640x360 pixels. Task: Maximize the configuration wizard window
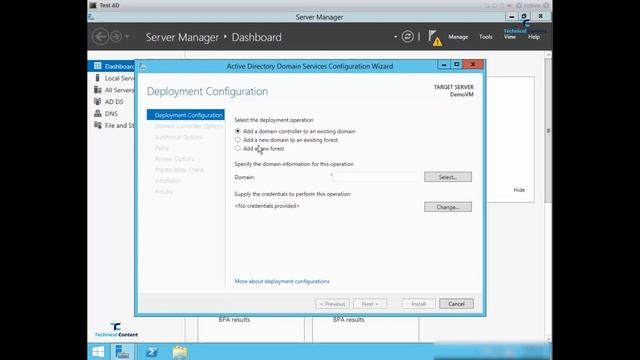pyautogui.click(x=456, y=64)
